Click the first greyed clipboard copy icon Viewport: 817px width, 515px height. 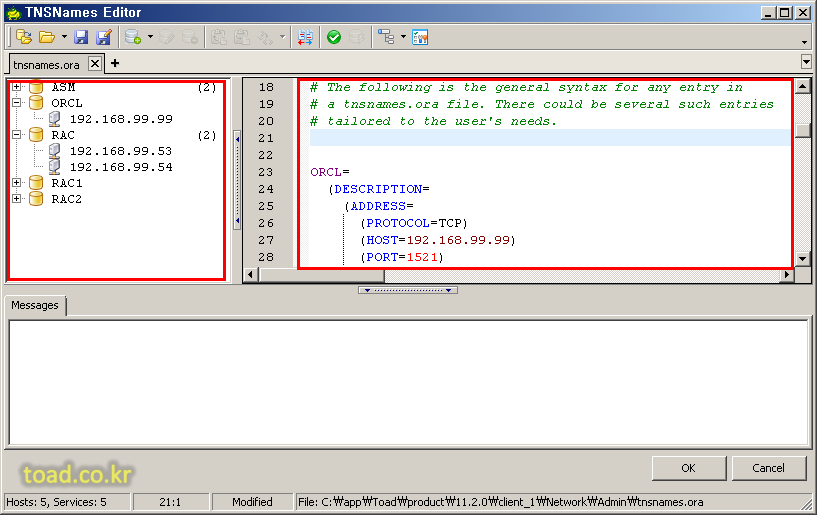pos(218,37)
